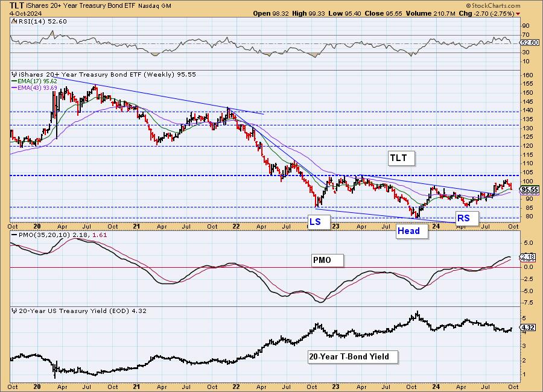Click the High 99.33 value
Viewport: 543px width, 392px height.
pos(308,13)
